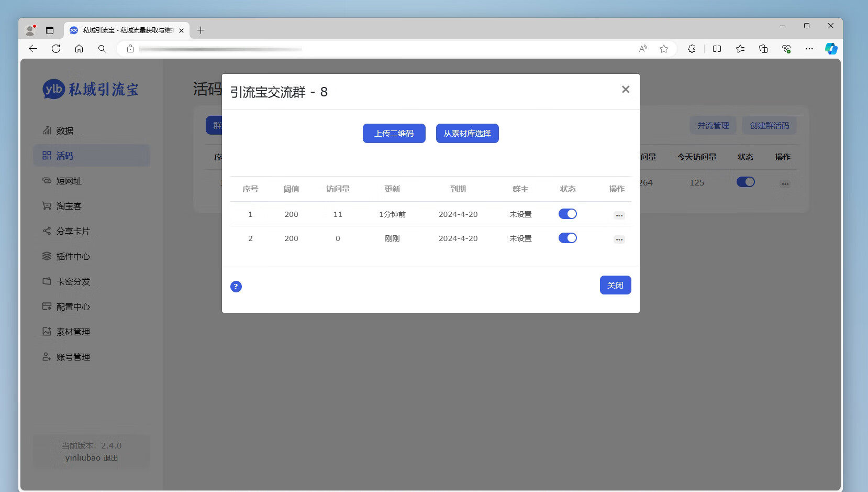The height and width of the screenshot is (492, 868).
Task: Open 分享卡片 from the sidebar
Action: coord(71,231)
